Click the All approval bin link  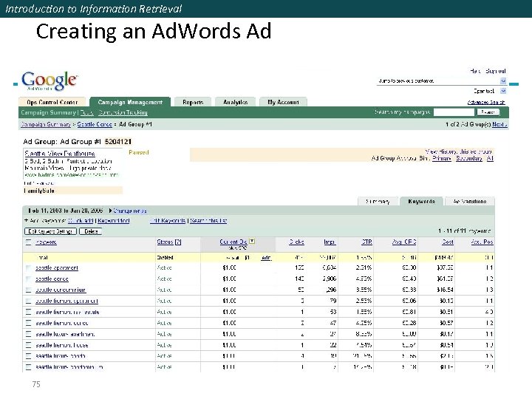490,158
